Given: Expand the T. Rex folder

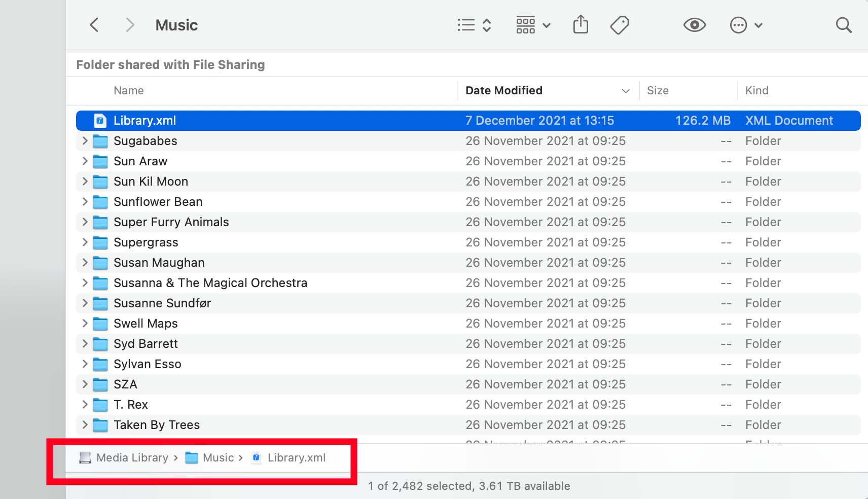Looking at the screenshot, I should click(x=85, y=404).
